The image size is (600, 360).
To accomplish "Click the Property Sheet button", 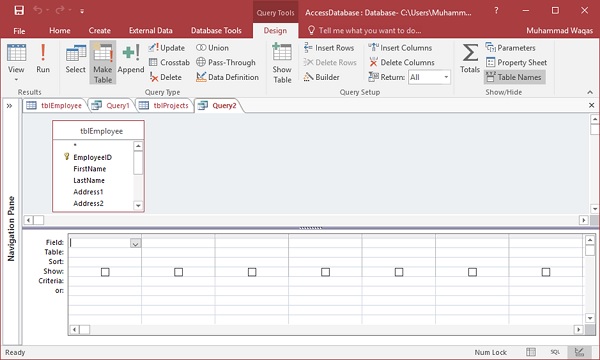I will [x=516, y=62].
